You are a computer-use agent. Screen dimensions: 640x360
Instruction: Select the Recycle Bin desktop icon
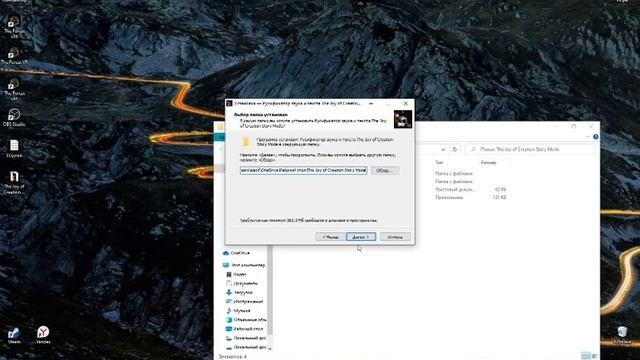pos(622,336)
